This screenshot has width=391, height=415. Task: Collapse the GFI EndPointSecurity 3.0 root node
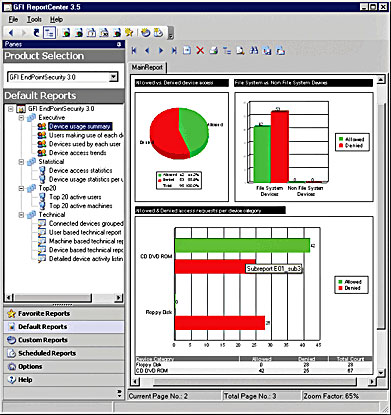tap(11, 109)
